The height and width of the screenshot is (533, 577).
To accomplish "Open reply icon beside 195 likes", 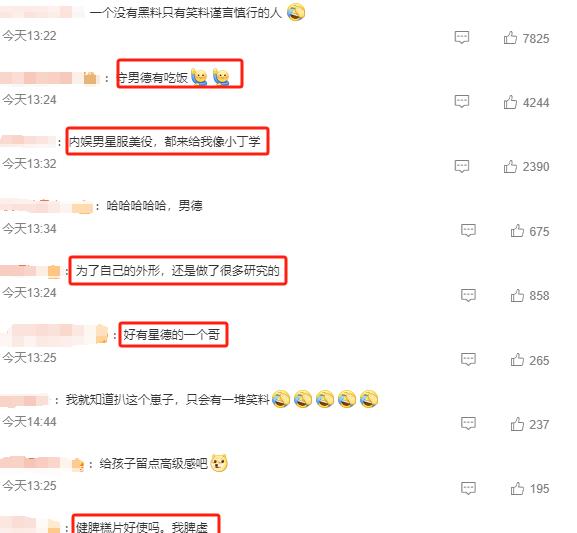I will click(x=468, y=488).
